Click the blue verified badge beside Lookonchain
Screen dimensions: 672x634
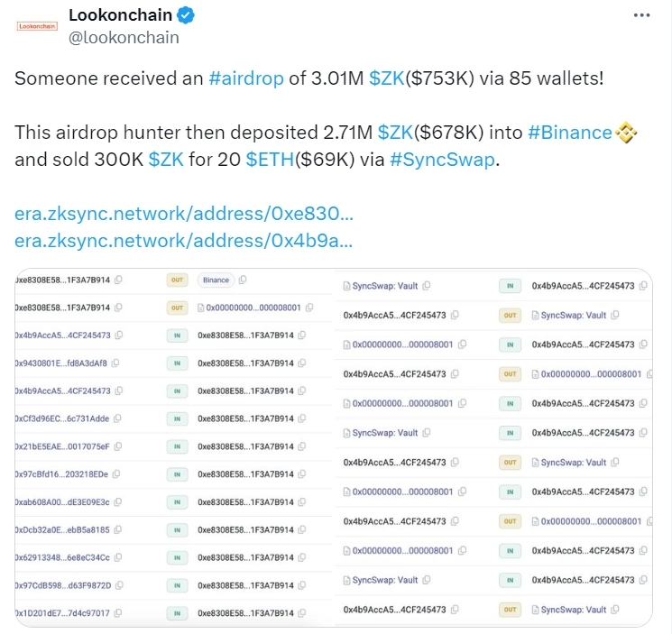click(187, 15)
